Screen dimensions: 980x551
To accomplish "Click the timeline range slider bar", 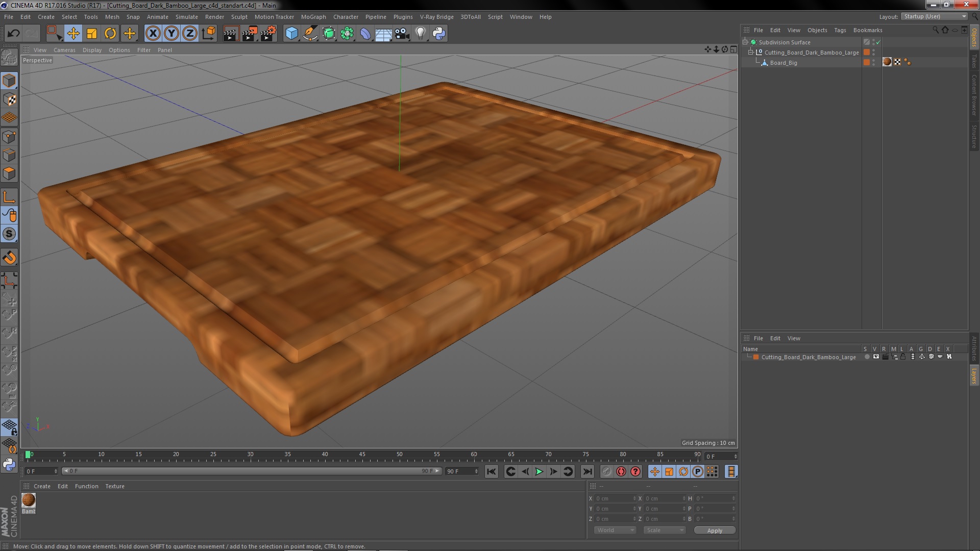I will (251, 471).
